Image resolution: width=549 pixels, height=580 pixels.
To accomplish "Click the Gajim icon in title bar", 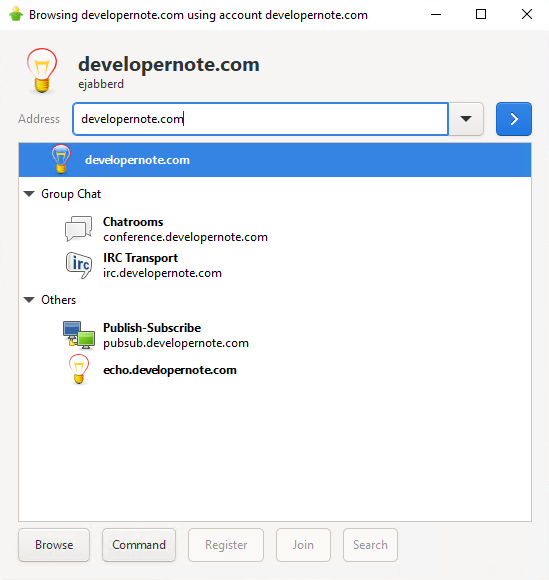I will pos(16,15).
